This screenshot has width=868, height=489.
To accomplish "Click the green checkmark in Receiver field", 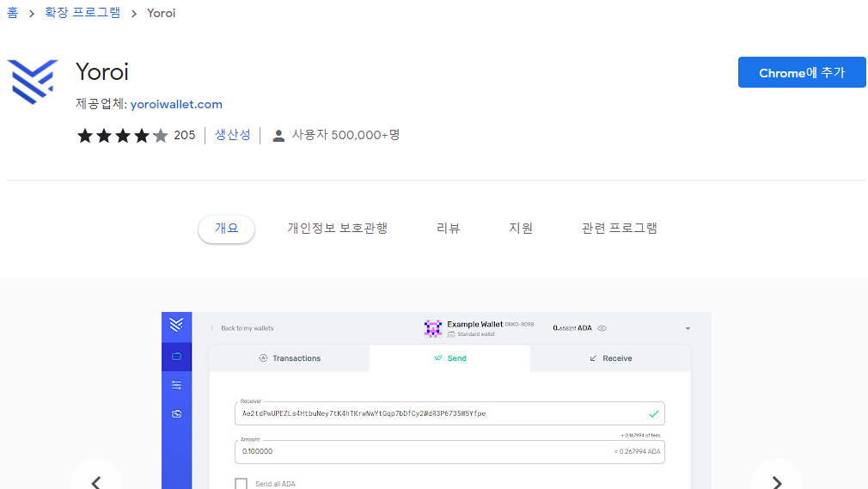I will click(654, 413).
